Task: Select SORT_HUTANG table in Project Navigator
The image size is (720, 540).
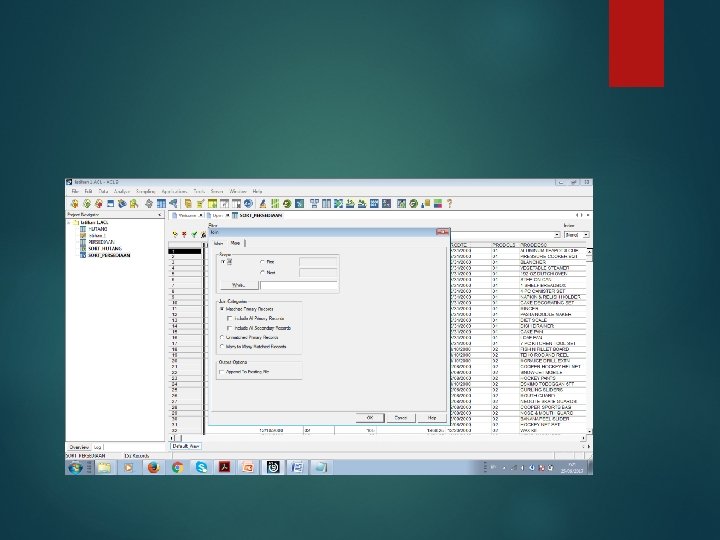Action: pyautogui.click(x=105, y=248)
